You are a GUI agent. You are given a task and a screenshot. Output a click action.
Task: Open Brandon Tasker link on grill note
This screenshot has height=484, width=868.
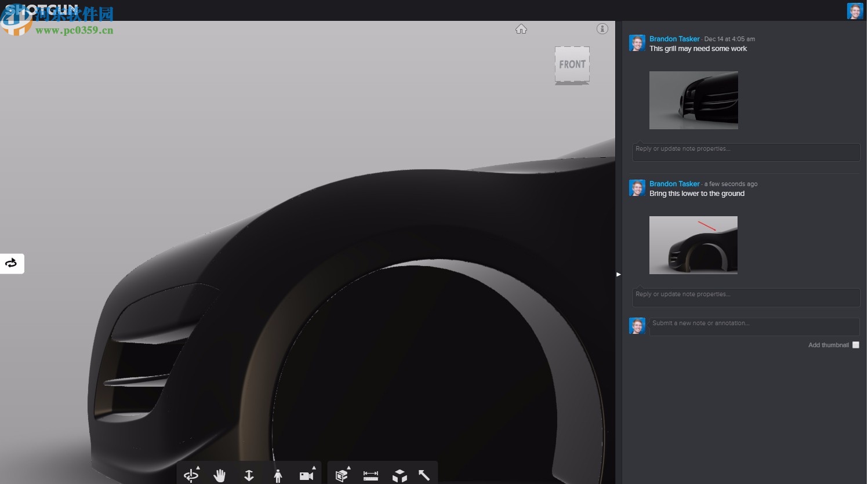[674, 39]
